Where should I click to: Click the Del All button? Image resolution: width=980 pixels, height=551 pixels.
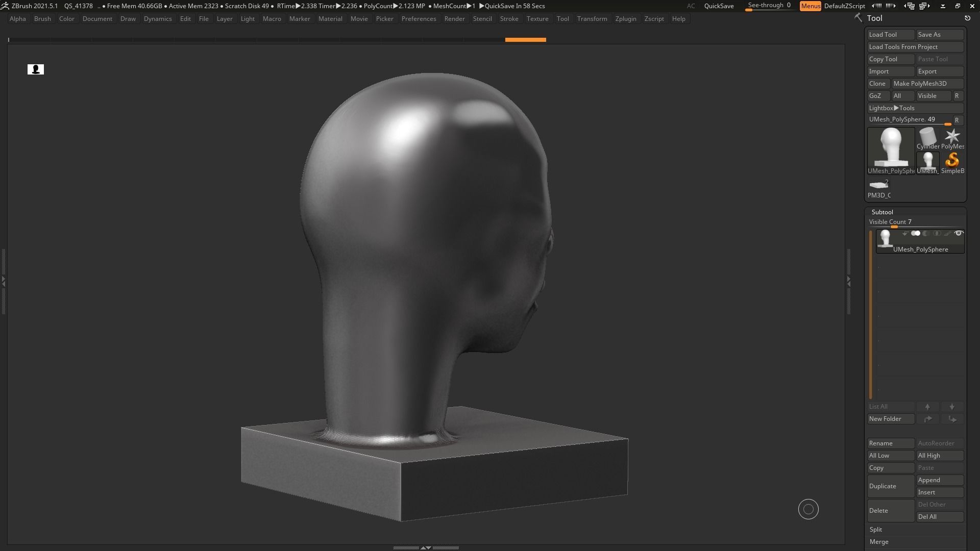coord(940,517)
